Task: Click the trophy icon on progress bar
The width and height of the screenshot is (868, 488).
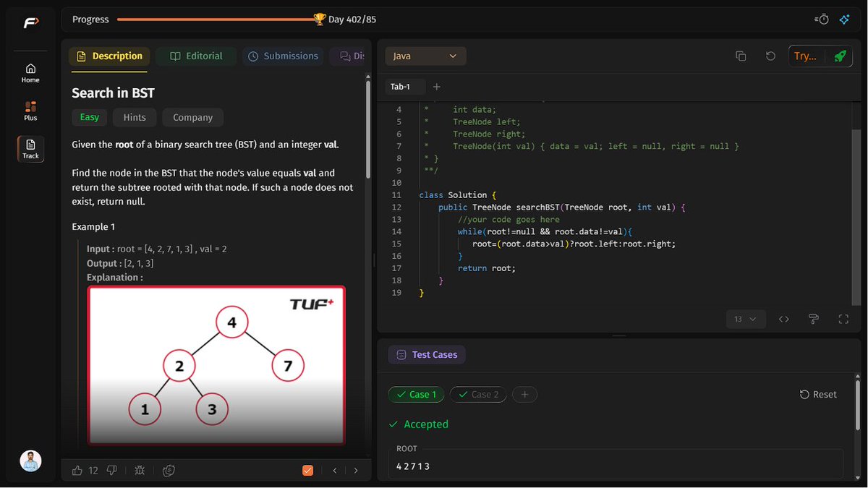Action: pos(320,20)
